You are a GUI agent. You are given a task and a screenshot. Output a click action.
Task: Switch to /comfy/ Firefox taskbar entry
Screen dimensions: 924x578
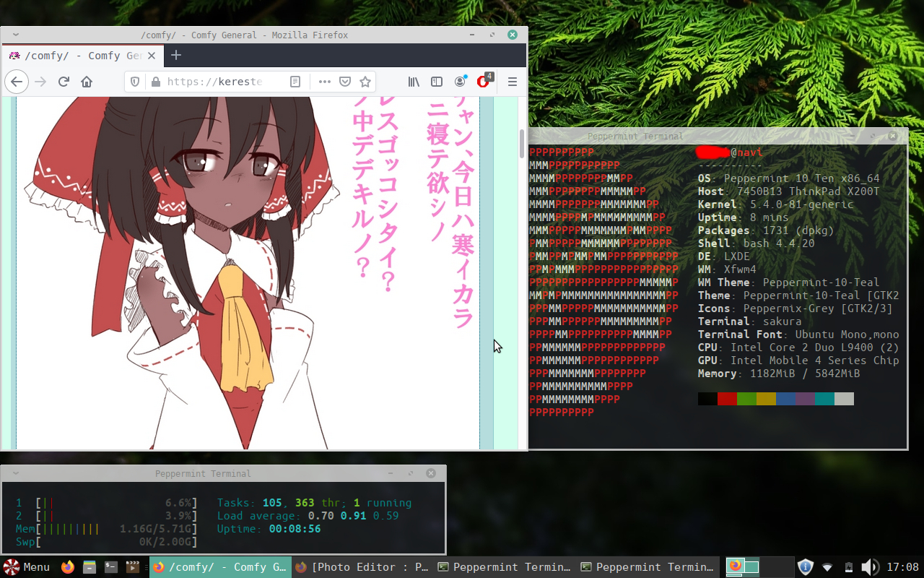click(220, 567)
